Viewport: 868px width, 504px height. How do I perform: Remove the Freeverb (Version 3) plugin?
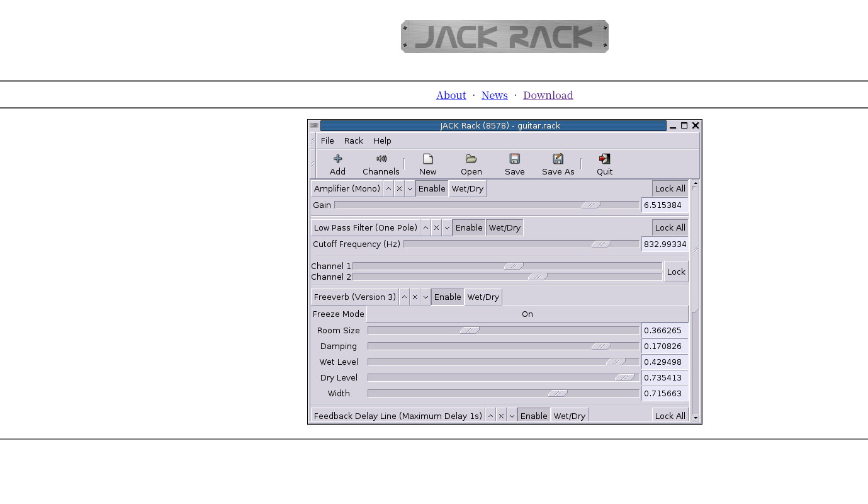415,297
